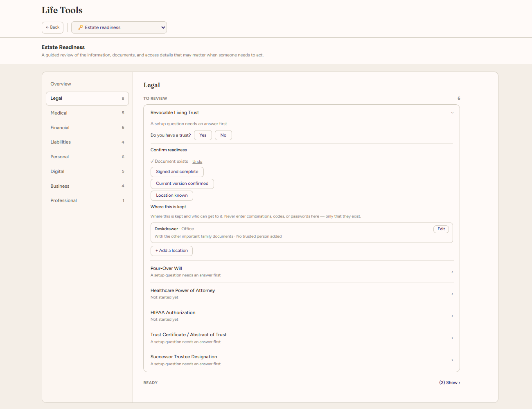This screenshot has width=532, height=409.
Task: Undo the Document exists confirmation
Action: click(197, 162)
